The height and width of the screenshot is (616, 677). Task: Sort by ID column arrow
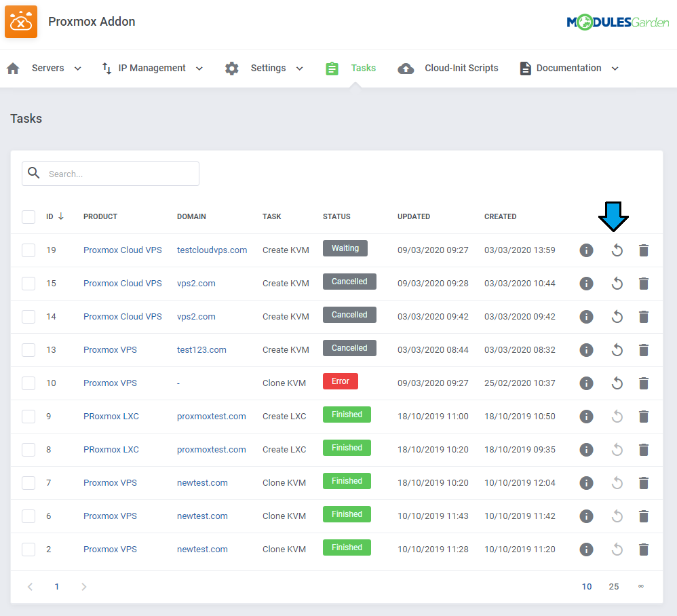(x=61, y=216)
